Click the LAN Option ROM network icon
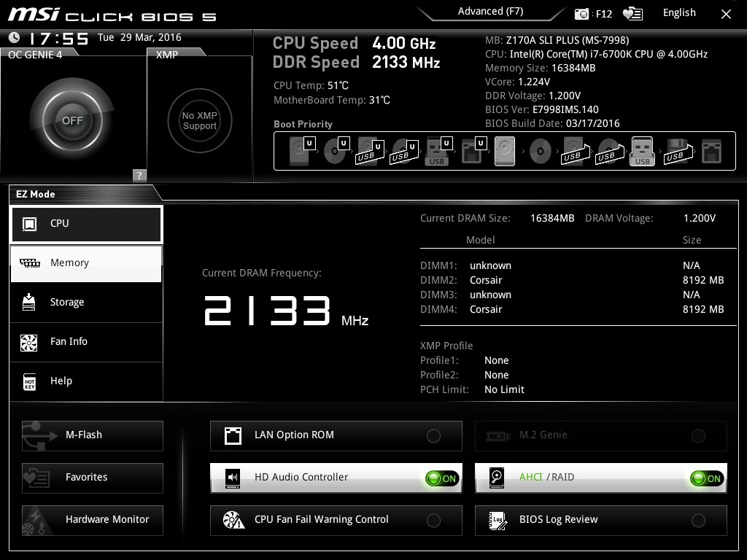Image resolution: width=747 pixels, height=560 pixels. [233, 436]
